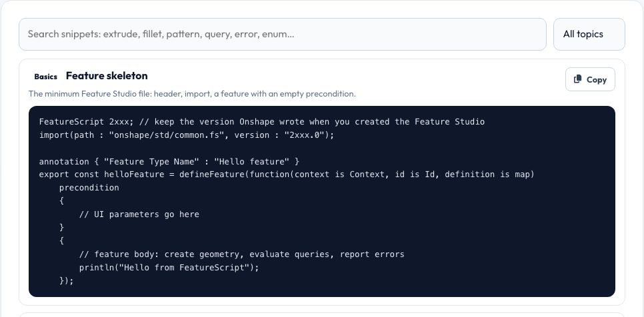Screen dimensions: 644x317
Task: Open the All topics dropdown
Action: click(589, 34)
